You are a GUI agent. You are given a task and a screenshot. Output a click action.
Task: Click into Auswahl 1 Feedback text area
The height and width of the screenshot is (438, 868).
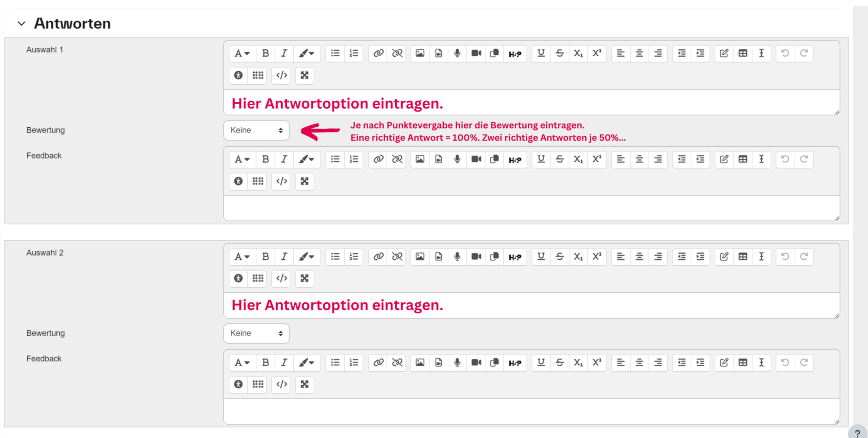531,208
